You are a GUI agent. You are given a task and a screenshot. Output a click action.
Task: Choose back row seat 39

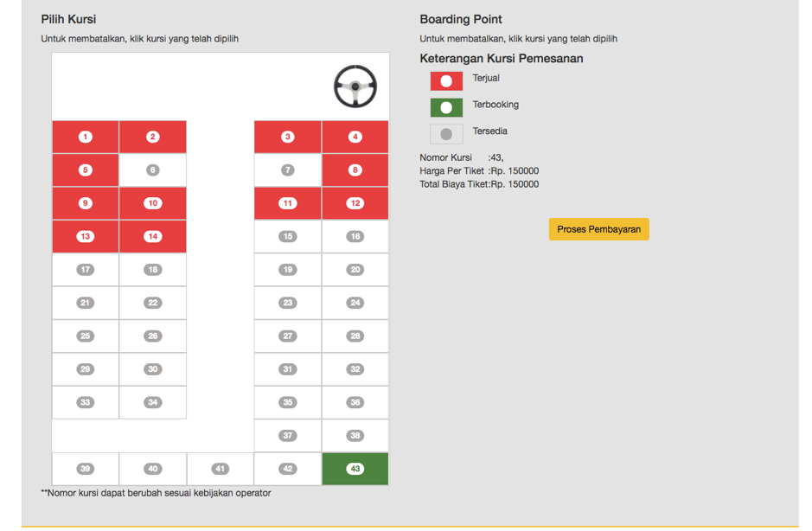[x=85, y=469]
